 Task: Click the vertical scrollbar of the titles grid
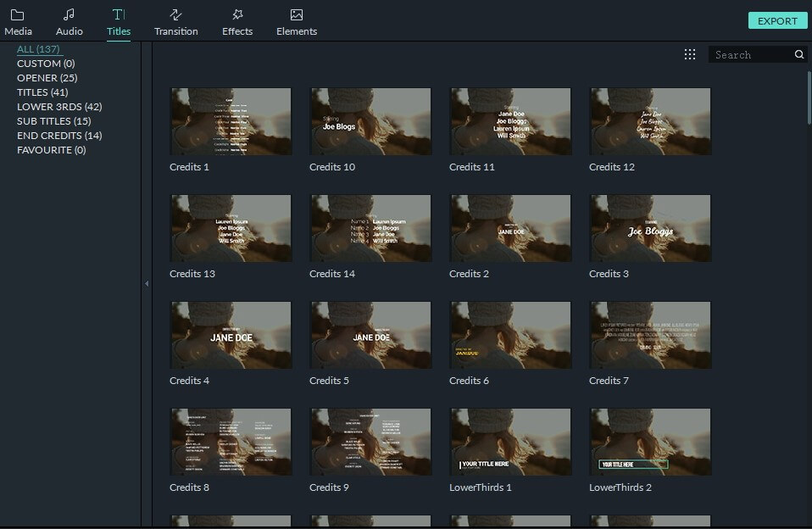click(x=809, y=97)
